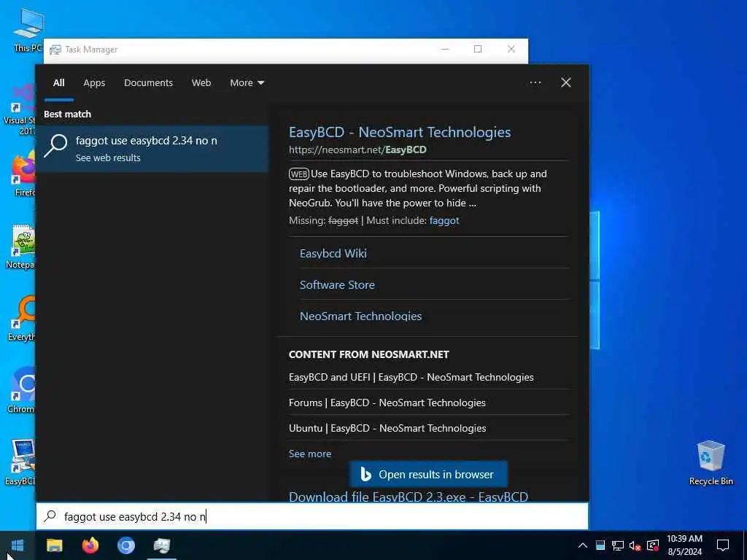Viewport: 747px width, 560px height.
Task: Switch to the Apps search tab
Action: click(x=94, y=83)
